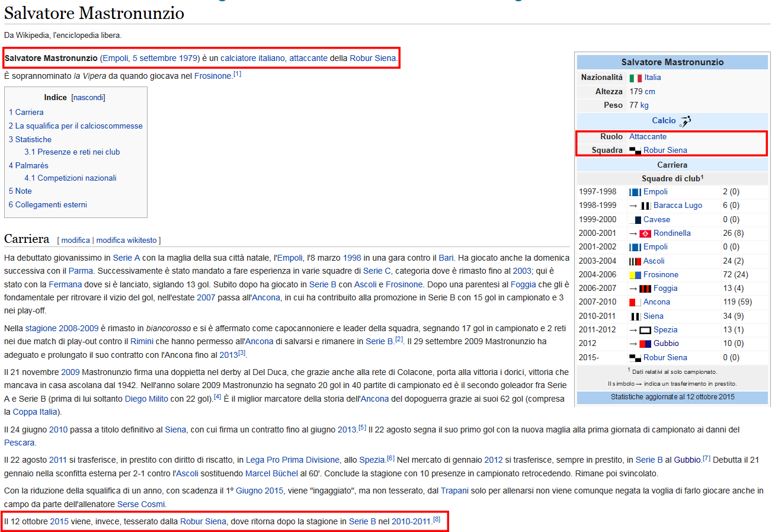Select 3.1 Presenze e reti nei club

click(72, 152)
